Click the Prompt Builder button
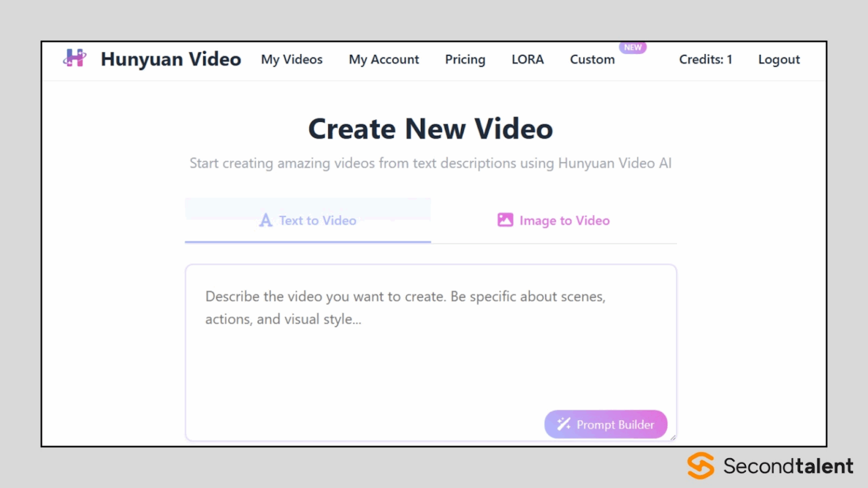The height and width of the screenshot is (488, 868). click(606, 424)
